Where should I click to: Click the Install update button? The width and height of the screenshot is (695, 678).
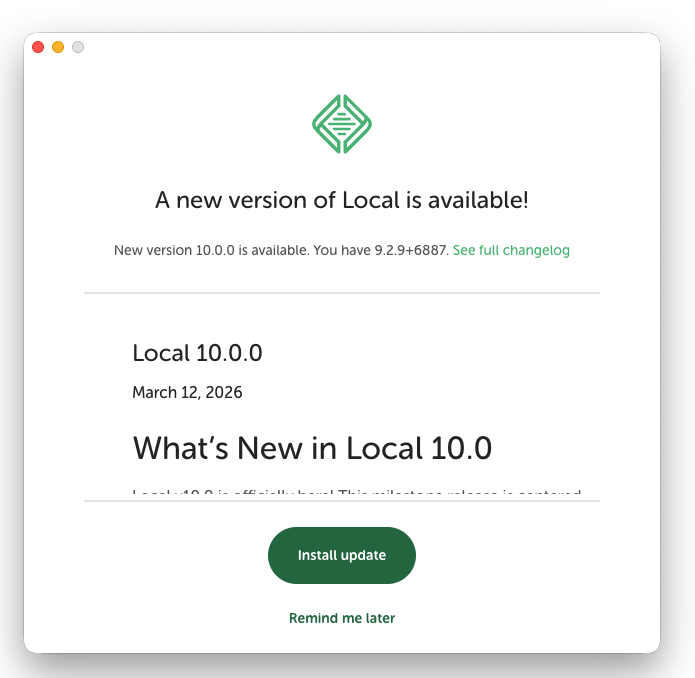342,555
